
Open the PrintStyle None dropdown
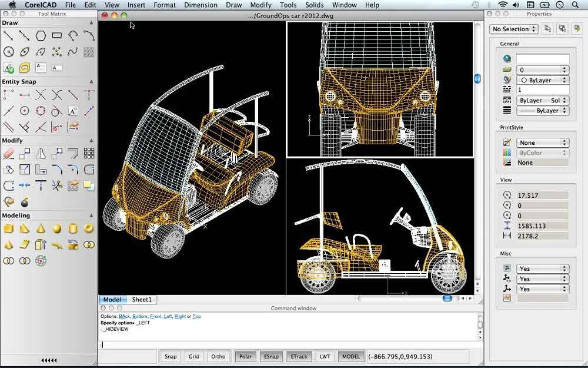point(543,142)
